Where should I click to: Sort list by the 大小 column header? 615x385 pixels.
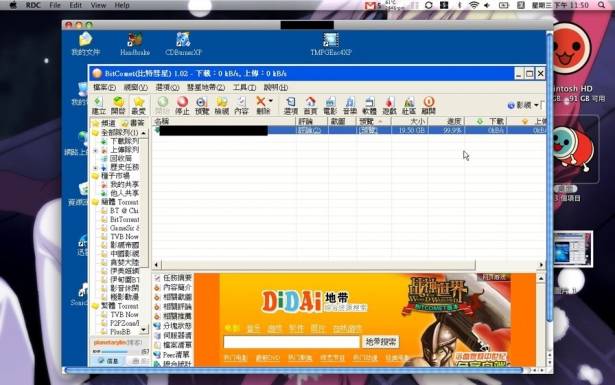click(409, 122)
